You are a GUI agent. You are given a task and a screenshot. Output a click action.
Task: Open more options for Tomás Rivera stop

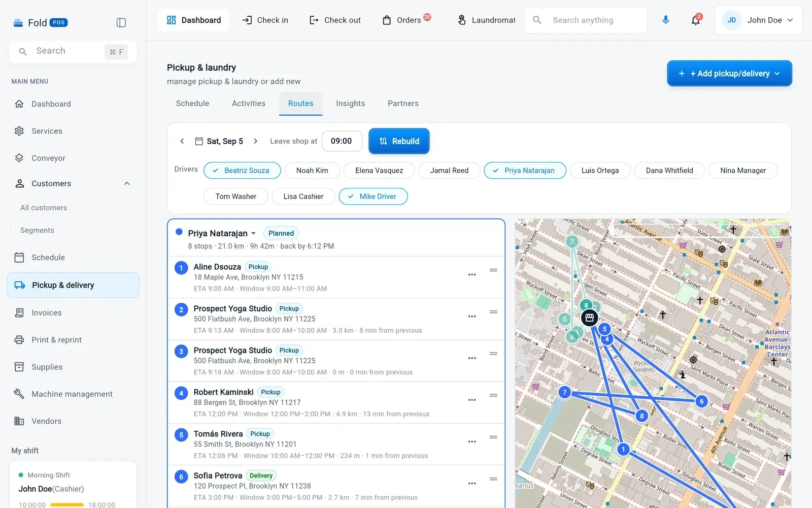pyautogui.click(x=472, y=442)
